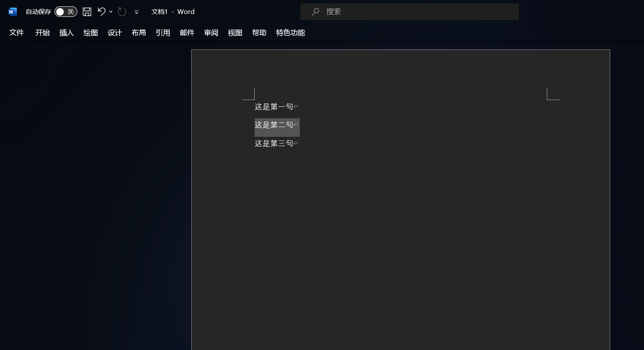Open the 审阅 tab
The height and width of the screenshot is (350, 644).
tap(211, 33)
